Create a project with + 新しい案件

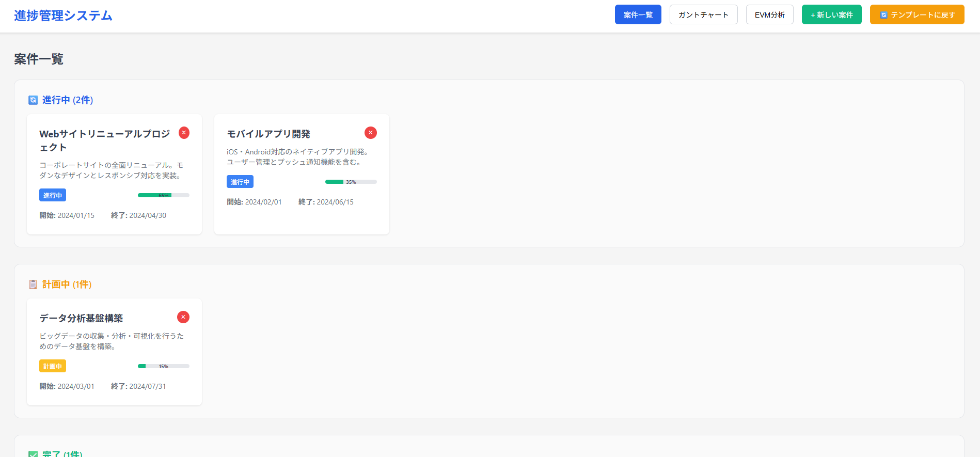coord(831,15)
